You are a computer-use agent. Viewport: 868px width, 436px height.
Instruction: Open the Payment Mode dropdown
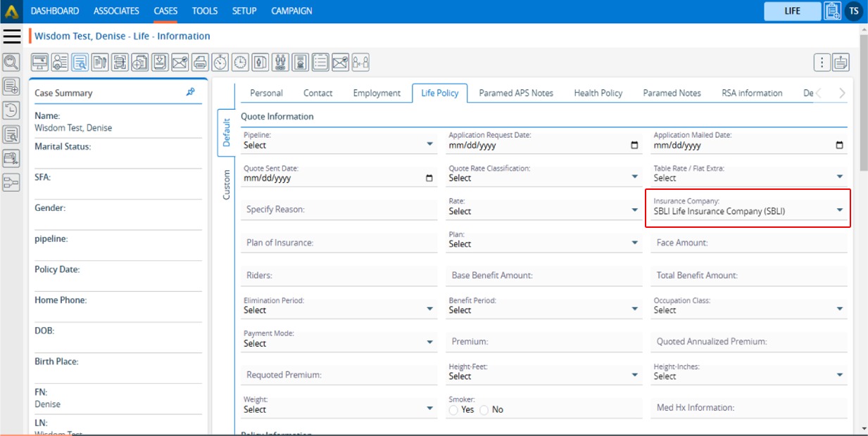click(338, 342)
